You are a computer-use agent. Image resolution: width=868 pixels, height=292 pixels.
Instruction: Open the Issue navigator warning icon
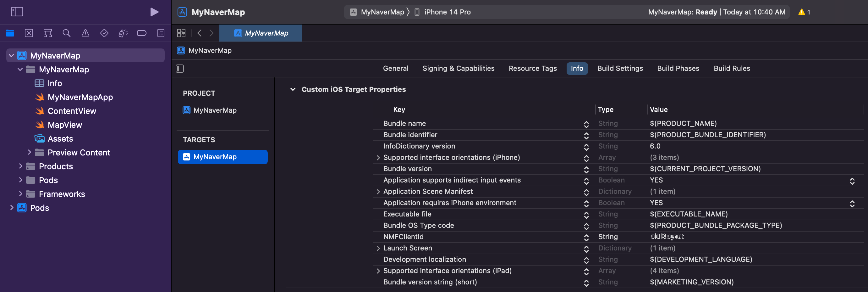click(x=85, y=33)
